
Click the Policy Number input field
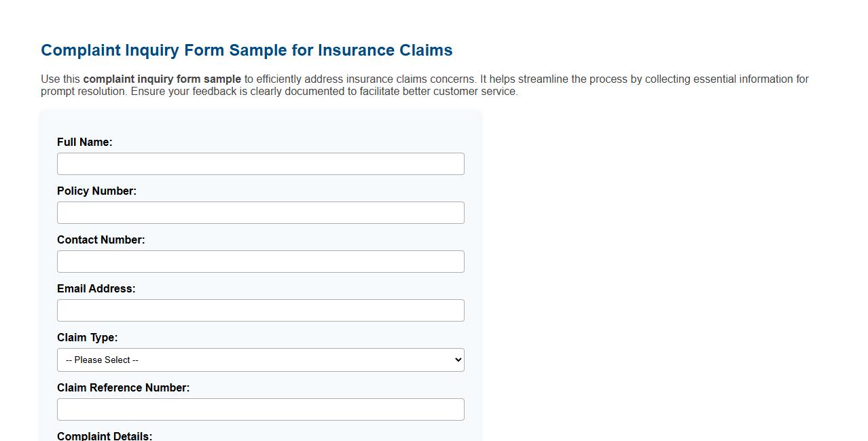261,212
